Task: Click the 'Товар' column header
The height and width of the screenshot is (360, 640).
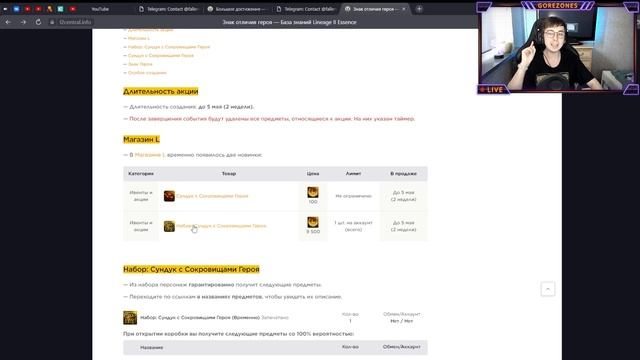Action: point(229,173)
